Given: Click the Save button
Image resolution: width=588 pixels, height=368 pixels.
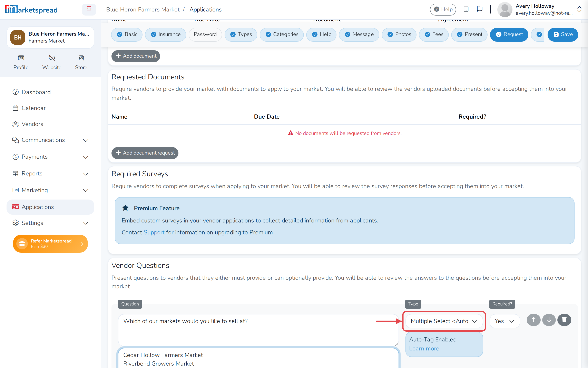Looking at the screenshot, I should pyautogui.click(x=563, y=35).
